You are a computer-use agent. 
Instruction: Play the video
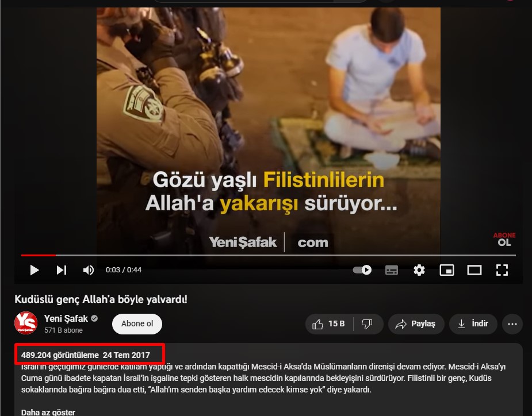click(x=34, y=270)
